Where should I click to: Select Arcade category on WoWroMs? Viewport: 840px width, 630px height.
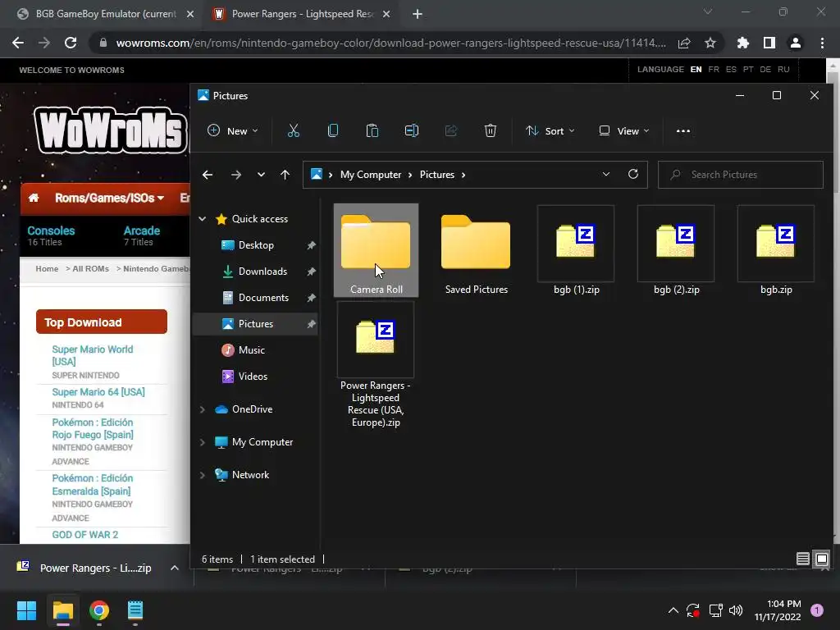tap(142, 231)
